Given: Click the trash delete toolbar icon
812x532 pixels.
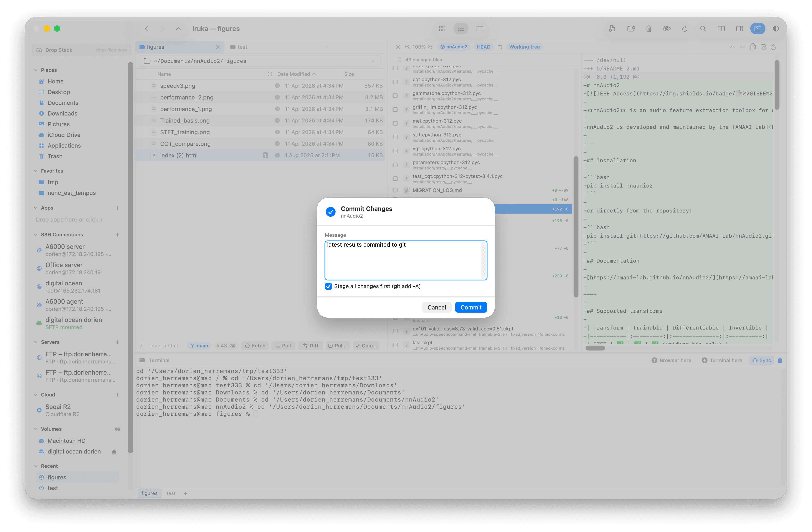Looking at the screenshot, I should [649, 29].
